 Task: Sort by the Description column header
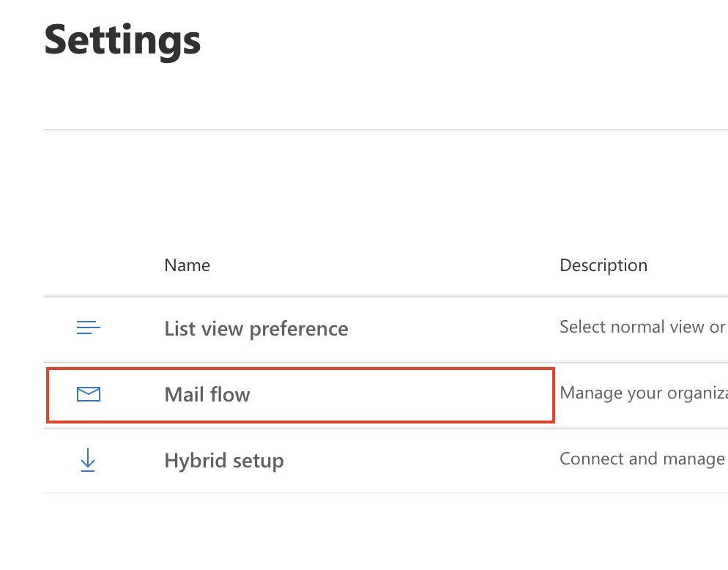pos(603,265)
